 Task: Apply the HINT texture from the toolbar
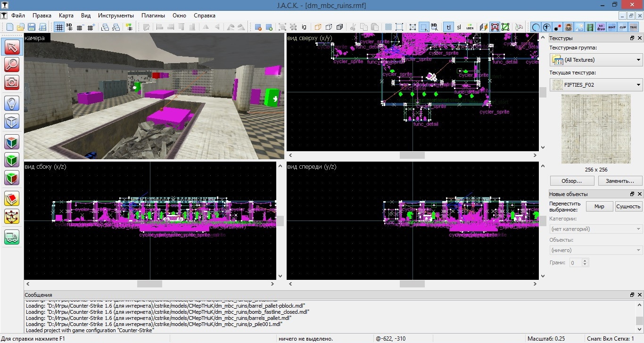pos(611,27)
